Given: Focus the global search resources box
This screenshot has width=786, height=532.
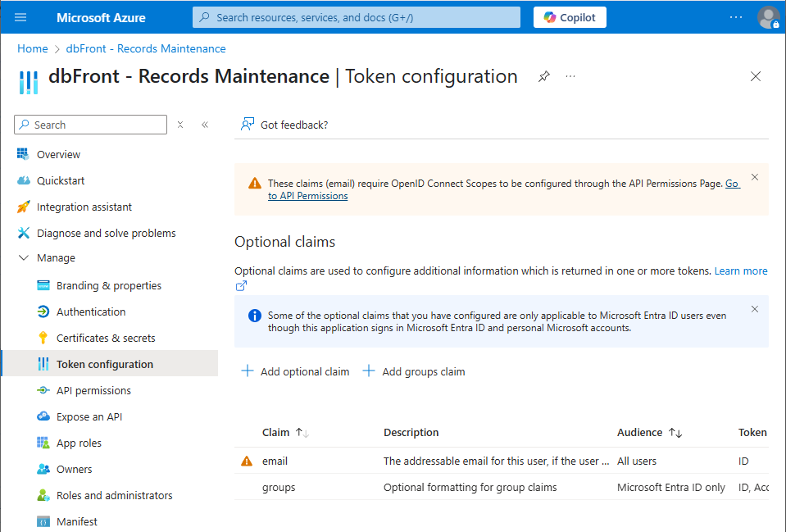Looking at the screenshot, I should [x=356, y=17].
